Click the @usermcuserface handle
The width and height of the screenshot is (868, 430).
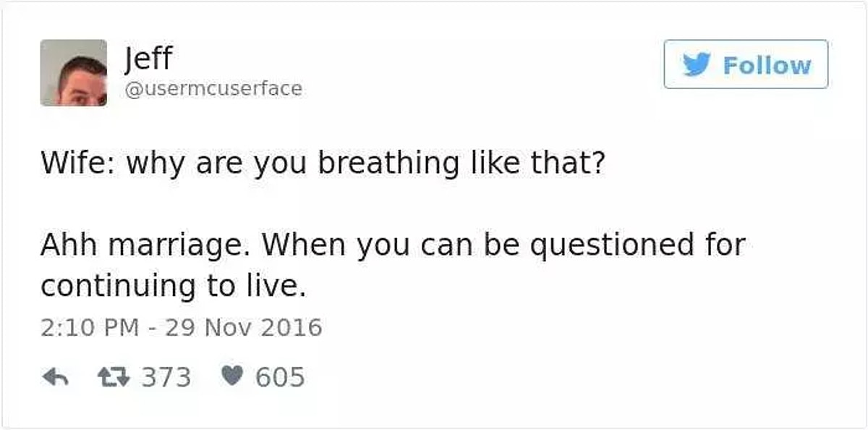(213, 89)
